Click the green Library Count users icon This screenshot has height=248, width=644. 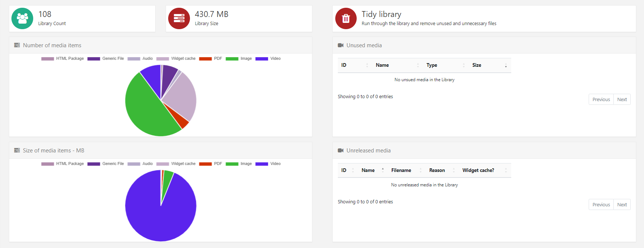pos(22,18)
